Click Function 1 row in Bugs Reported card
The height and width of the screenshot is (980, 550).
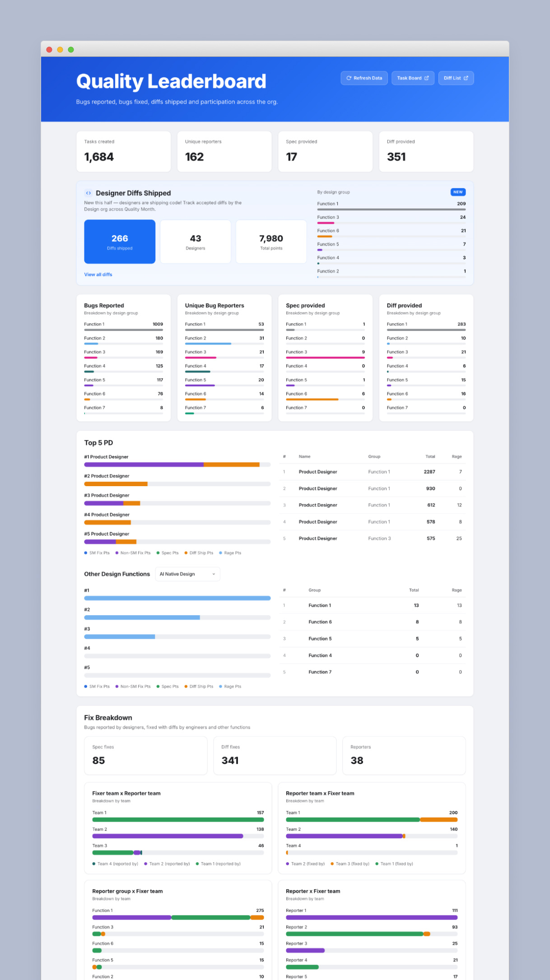coord(123,327)
